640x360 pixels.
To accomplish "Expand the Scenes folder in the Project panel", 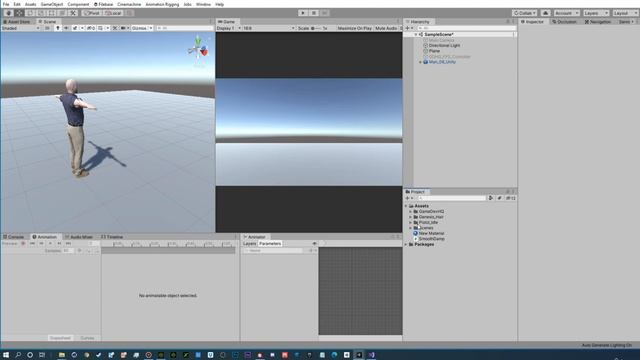I will click(x=411, y=228).
